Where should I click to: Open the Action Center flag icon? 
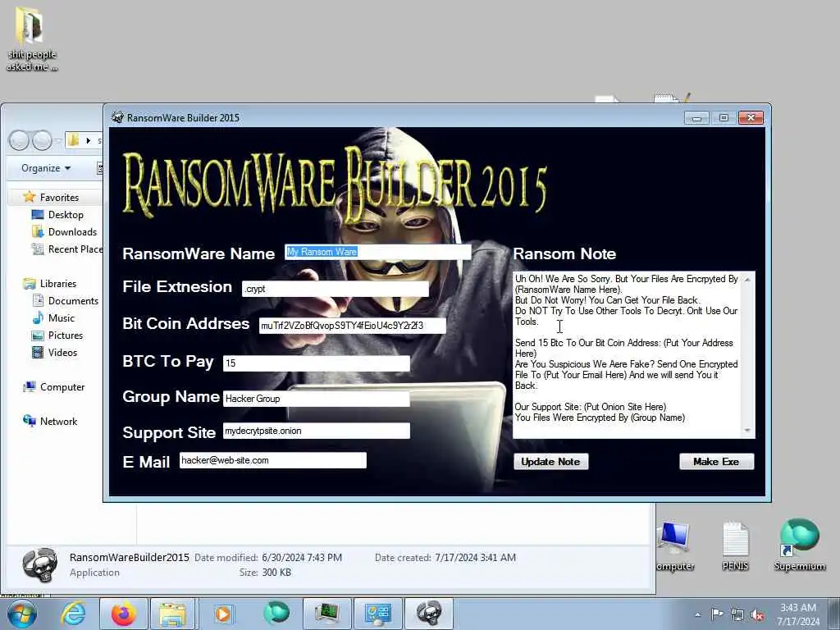pos(717,614)
